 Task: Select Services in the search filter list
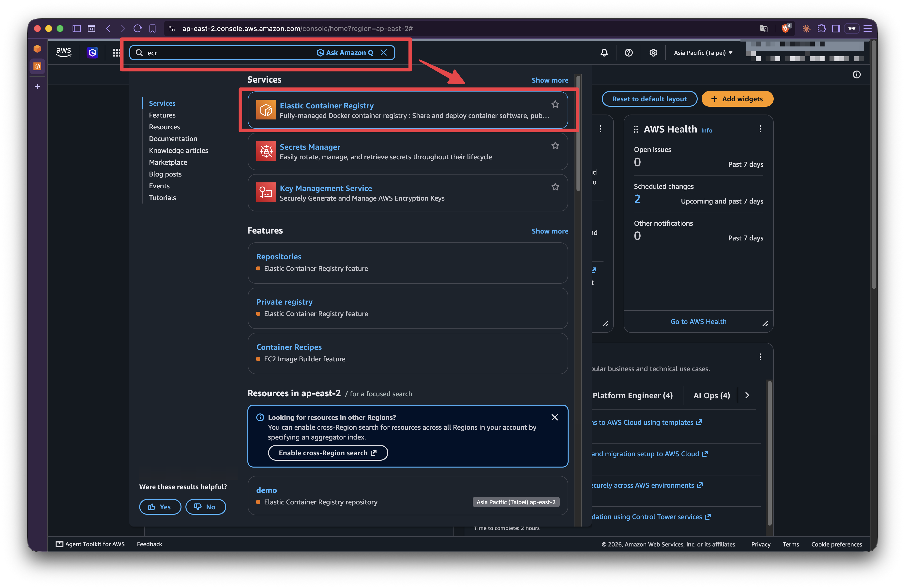(162, 103)
